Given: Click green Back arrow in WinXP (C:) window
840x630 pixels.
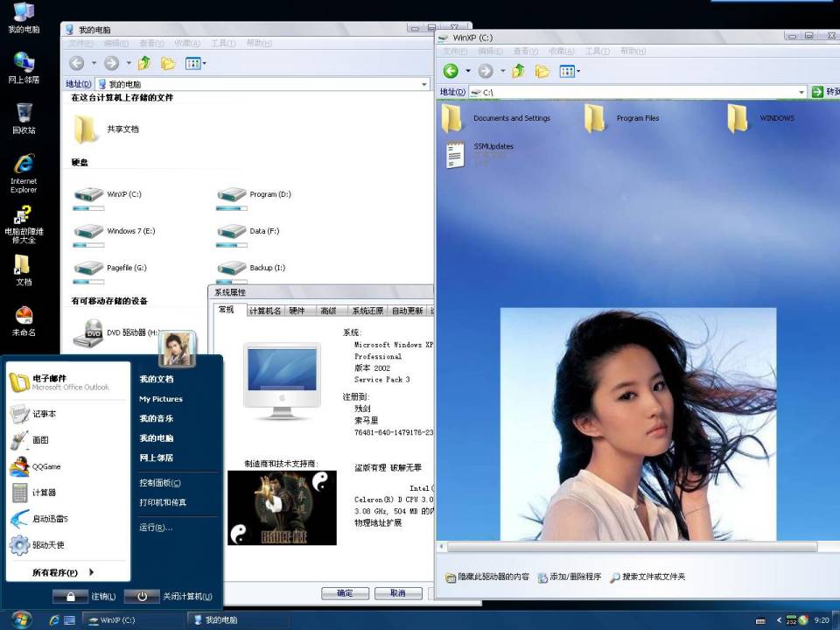Looking at the screenshot, I should pyautogui.click(x=451, y=71).
